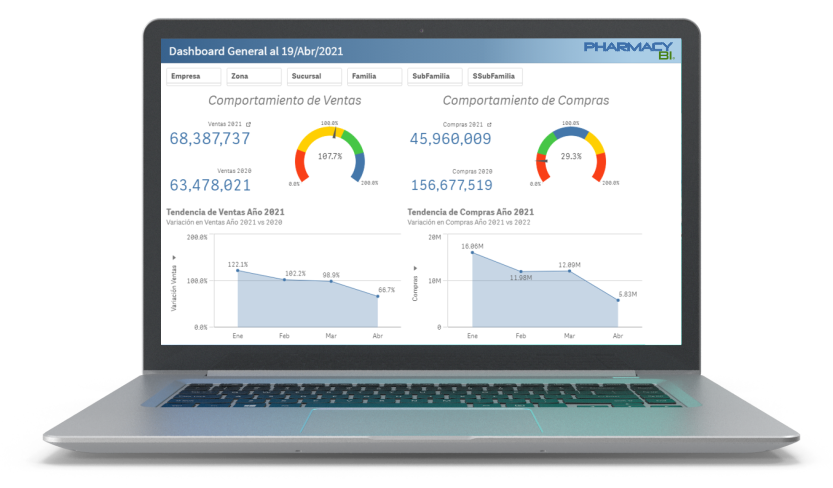
Task: Click the Feb label on the purchases chart axis
Action: [521, 336]
